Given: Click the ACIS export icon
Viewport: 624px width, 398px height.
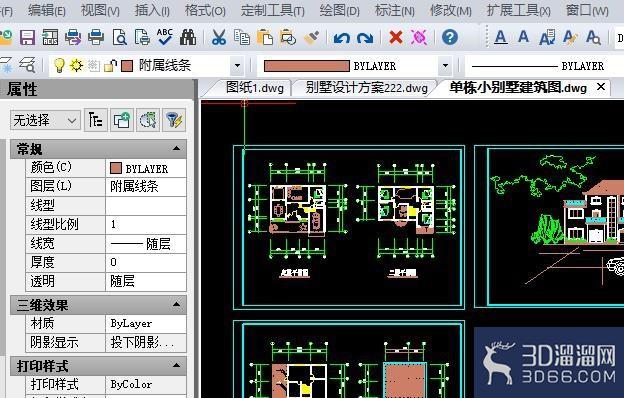Looking at the screenshot, I should pyautogui.click(x=50, y=38).
